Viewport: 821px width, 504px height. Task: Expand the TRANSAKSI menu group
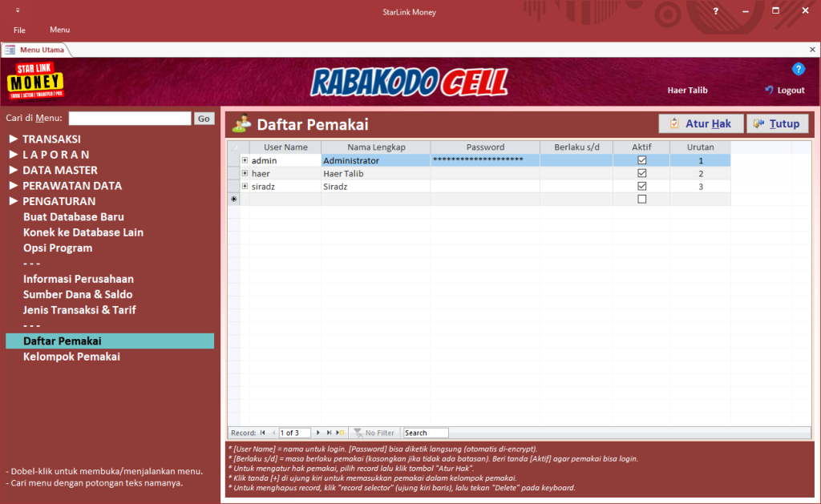14,139
